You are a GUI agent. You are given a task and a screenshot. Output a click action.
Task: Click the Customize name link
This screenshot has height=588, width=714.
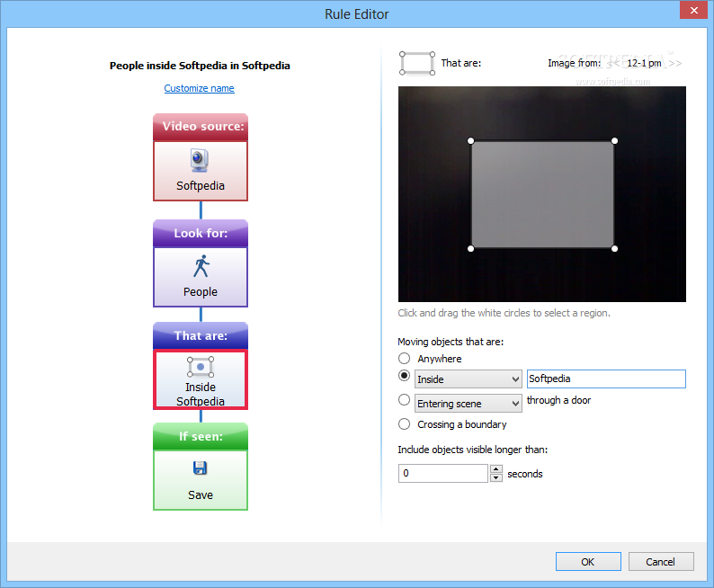[x=199, y=88]
